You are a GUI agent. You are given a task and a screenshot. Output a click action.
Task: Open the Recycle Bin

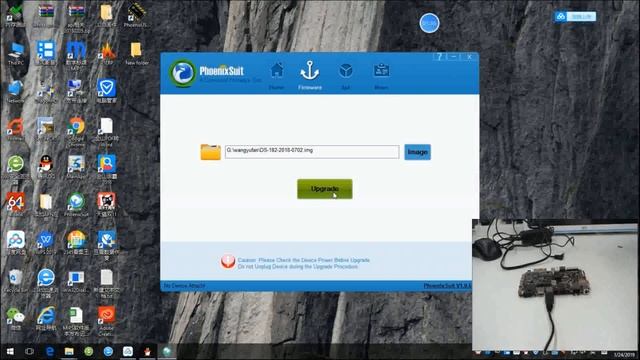pyautogui.click(x=16, y=281)
